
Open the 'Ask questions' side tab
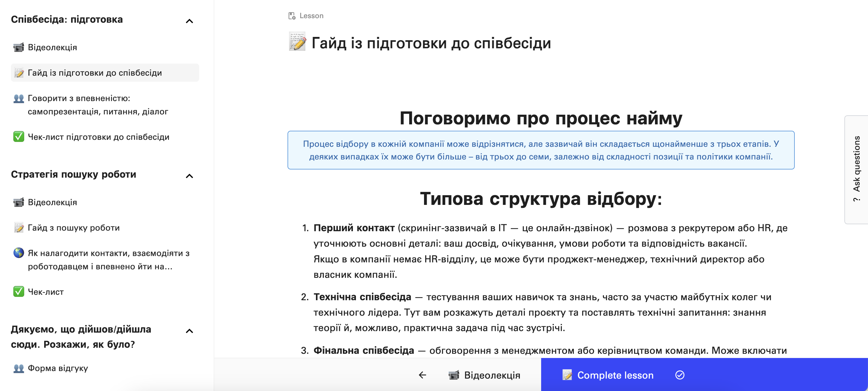tap(856, 169)
